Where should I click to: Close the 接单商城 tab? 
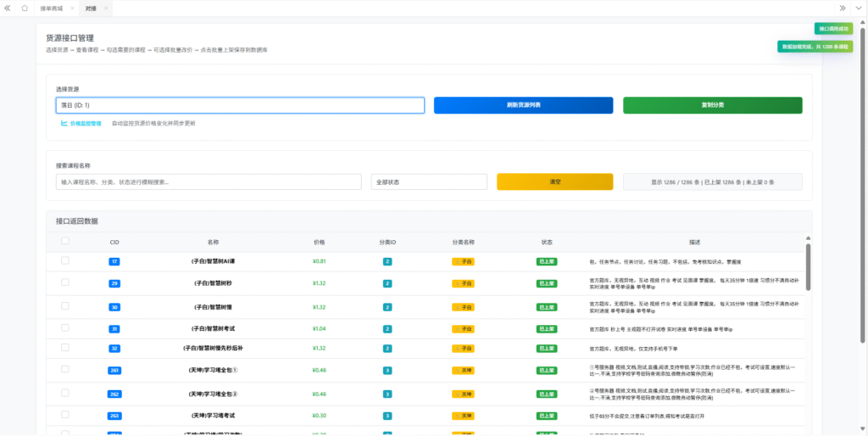click(72, 8)
